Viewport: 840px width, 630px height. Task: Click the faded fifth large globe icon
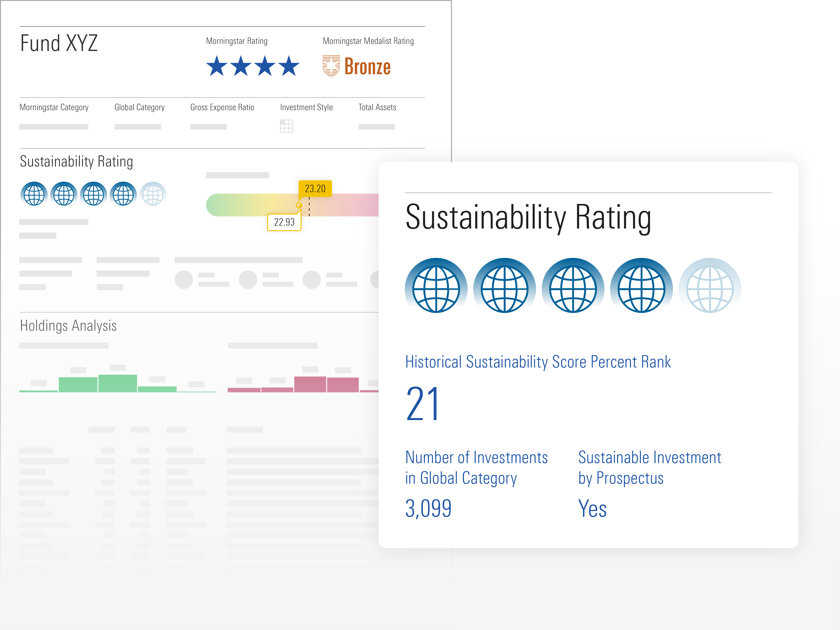pos(709,289)
